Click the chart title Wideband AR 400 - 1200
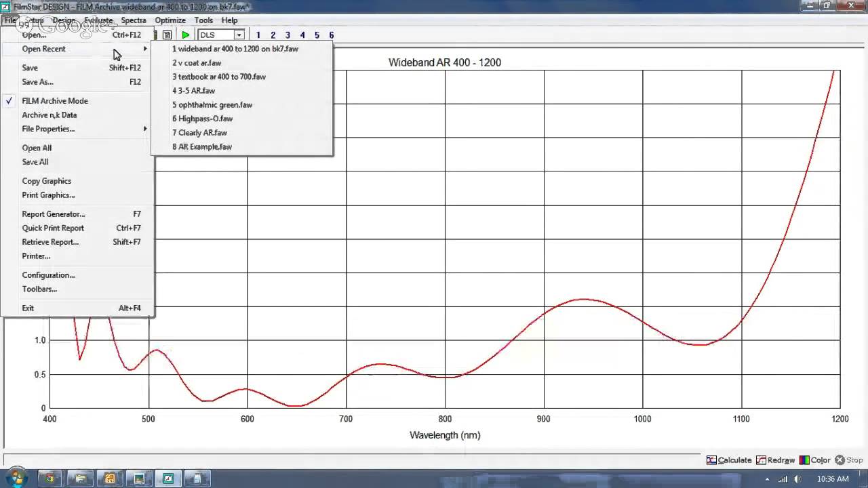 [x=445, y=62]
